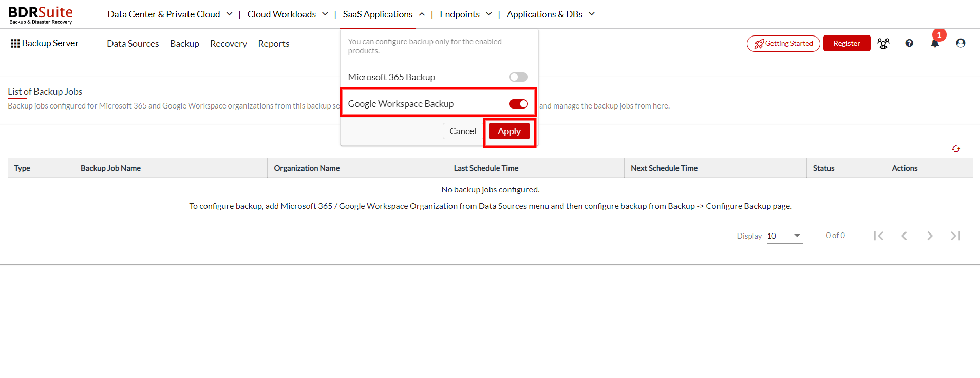Click the Getting Started button

[783, 44]
